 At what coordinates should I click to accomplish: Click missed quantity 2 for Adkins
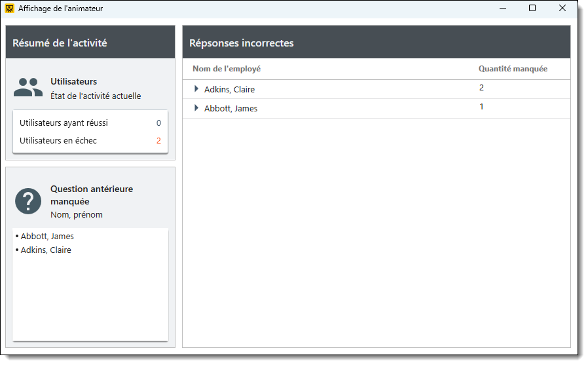tap(481, 88)
